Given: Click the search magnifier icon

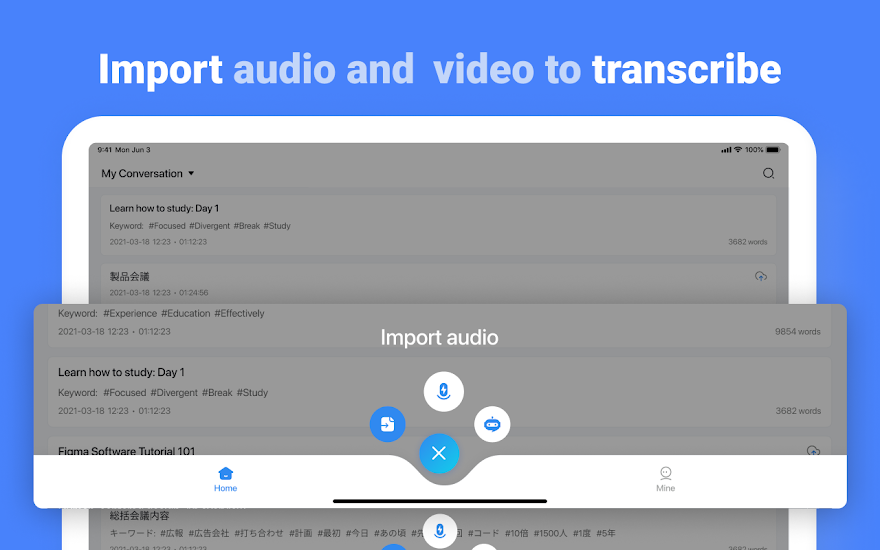Looking at the screenshot, I should (x=768, y=173).
